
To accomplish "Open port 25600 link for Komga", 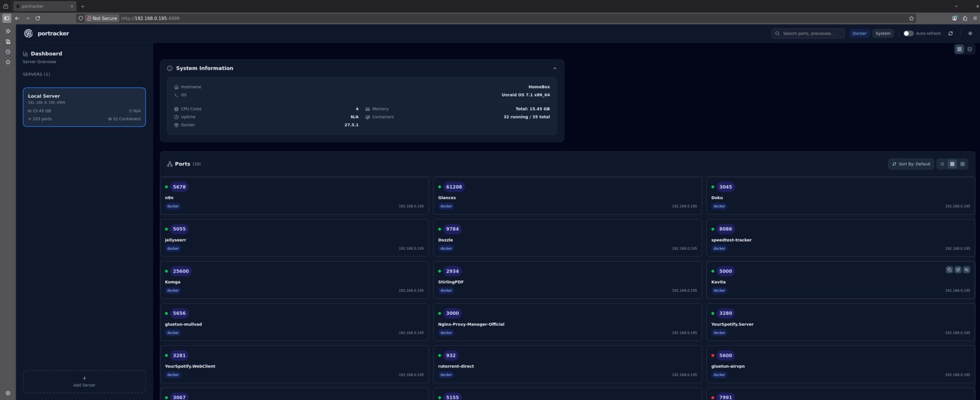I will pyautogui.click(x=181, y=271).
